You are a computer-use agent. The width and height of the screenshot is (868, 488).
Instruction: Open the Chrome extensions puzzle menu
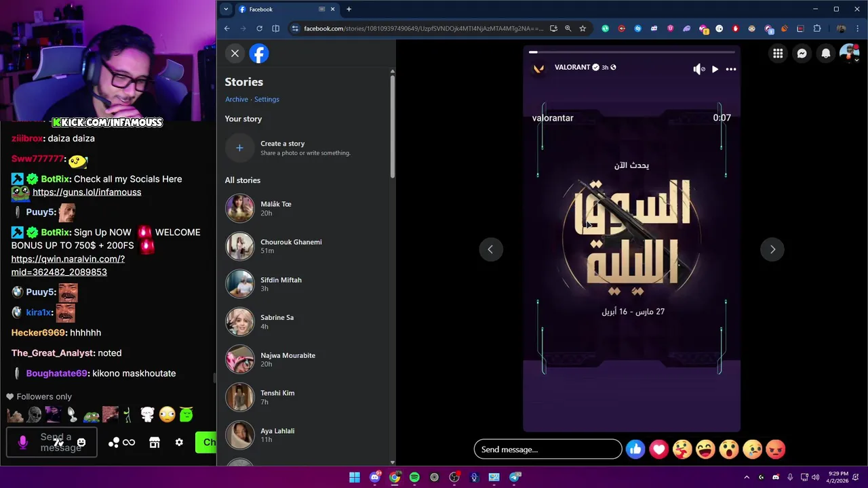(x=816, y=28)
